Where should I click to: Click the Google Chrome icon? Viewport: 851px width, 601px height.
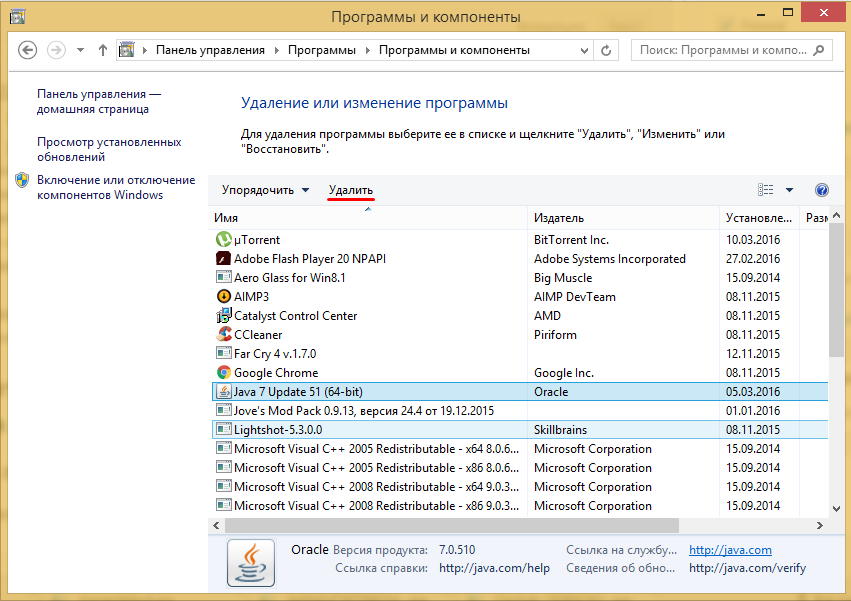click(224, 373)
